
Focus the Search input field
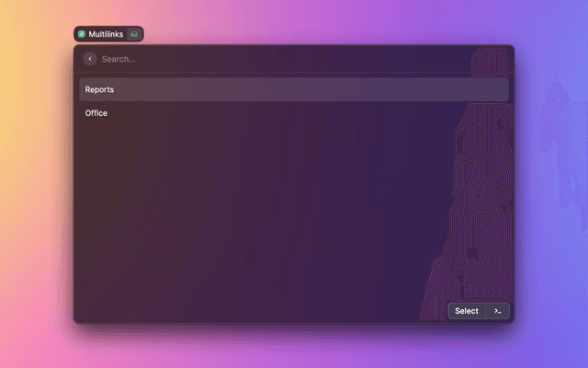pos(276,59)
